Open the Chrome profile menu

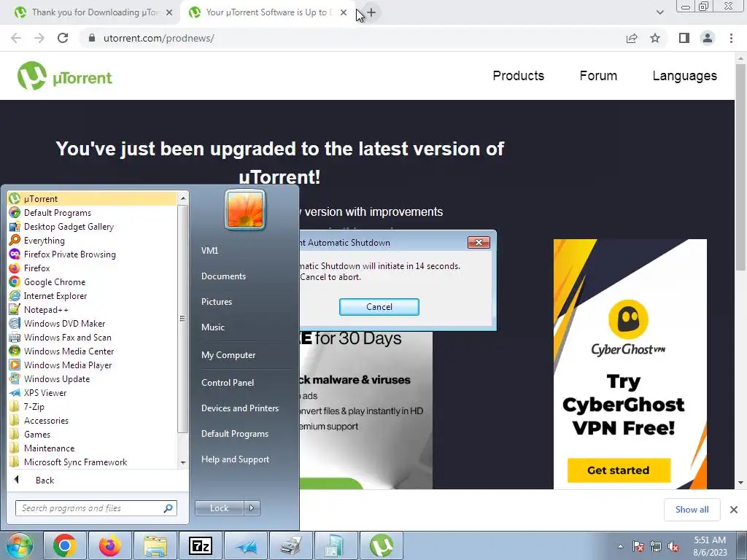click(x=708, y=38)
